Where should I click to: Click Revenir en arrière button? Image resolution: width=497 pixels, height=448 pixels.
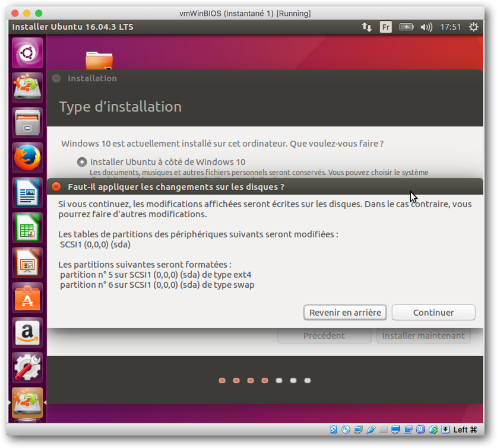pos(345,312)
